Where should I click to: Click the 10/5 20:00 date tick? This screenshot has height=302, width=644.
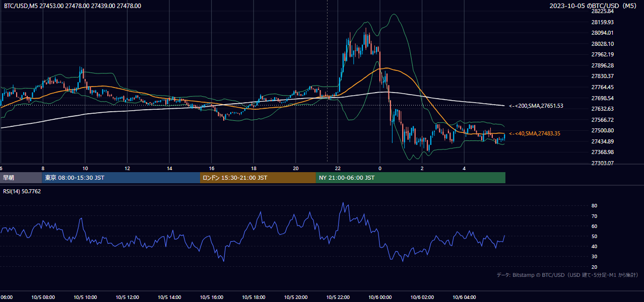pos(296,297)
